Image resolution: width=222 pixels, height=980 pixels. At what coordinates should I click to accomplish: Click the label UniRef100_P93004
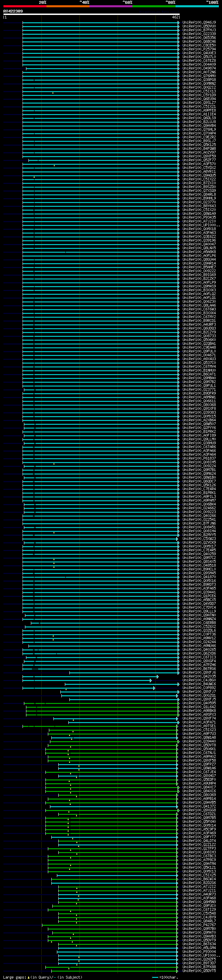[199, 952]
